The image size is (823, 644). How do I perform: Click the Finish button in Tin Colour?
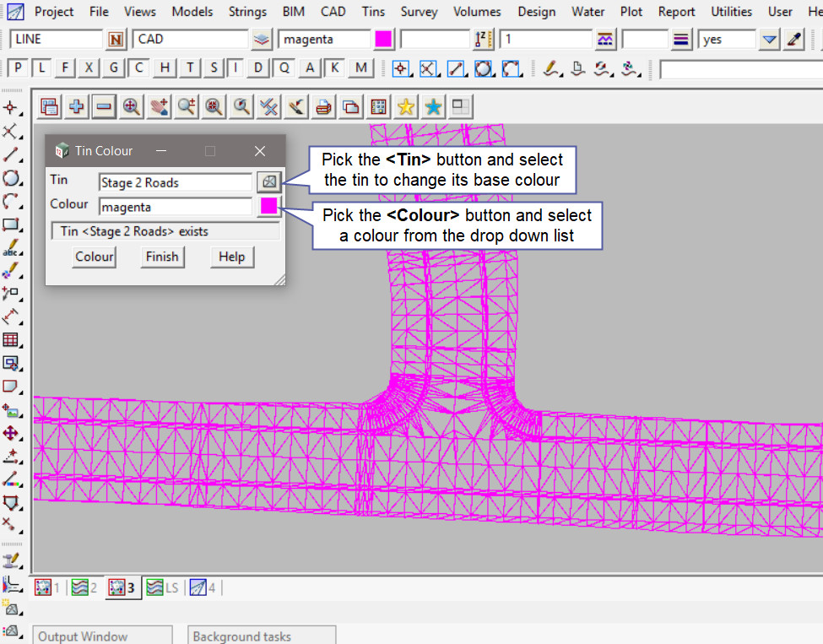[161, 257]
